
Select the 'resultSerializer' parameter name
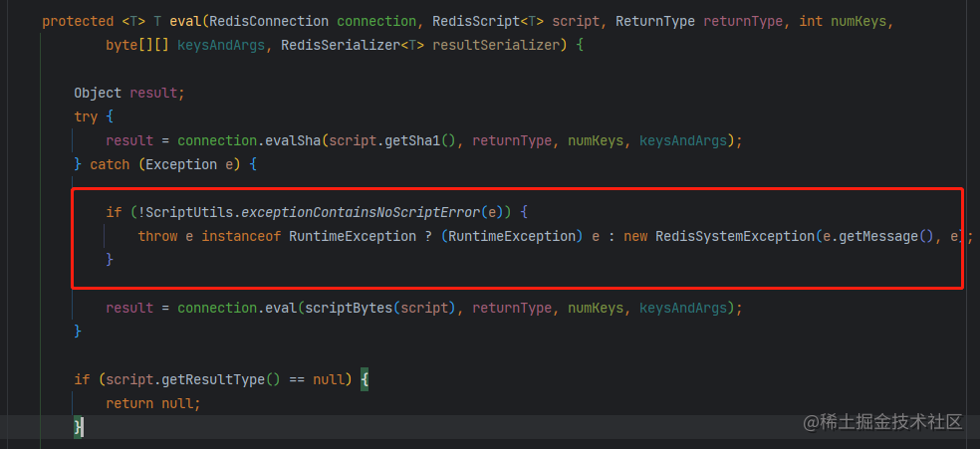496,45
